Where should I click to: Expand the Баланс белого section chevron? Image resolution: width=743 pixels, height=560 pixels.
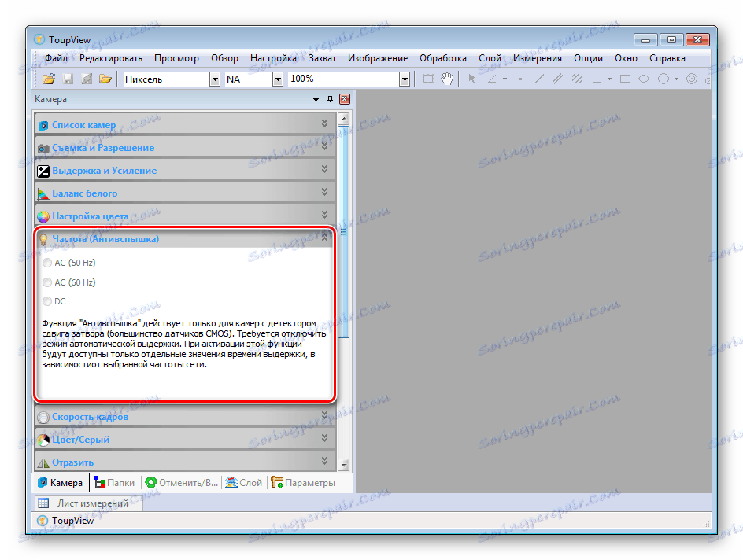pos(324,191)
